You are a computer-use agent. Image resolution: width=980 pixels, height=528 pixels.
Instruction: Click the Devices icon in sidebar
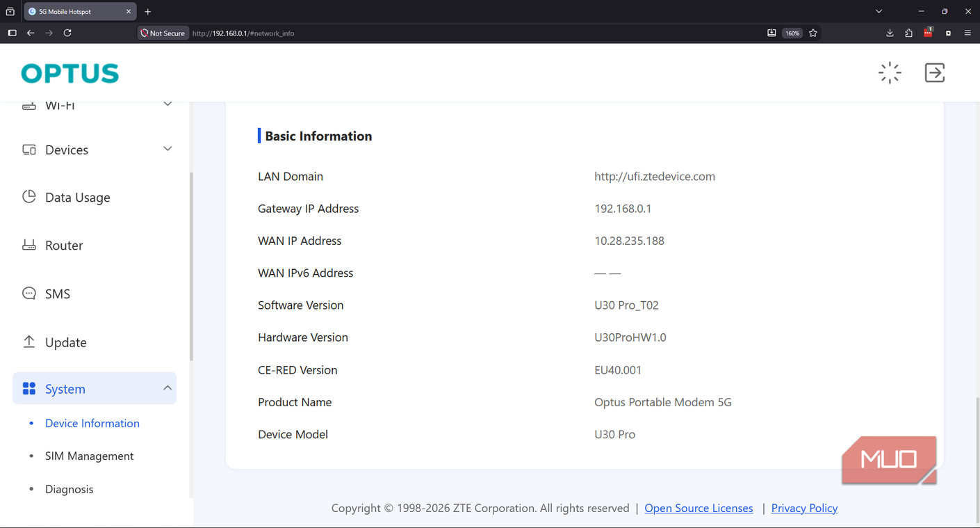point(29,150)
